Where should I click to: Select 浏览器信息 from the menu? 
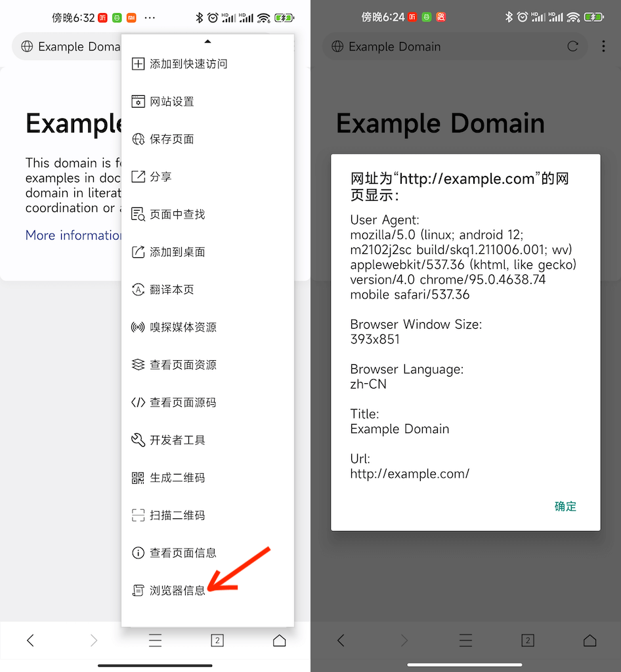coord(177,591)
